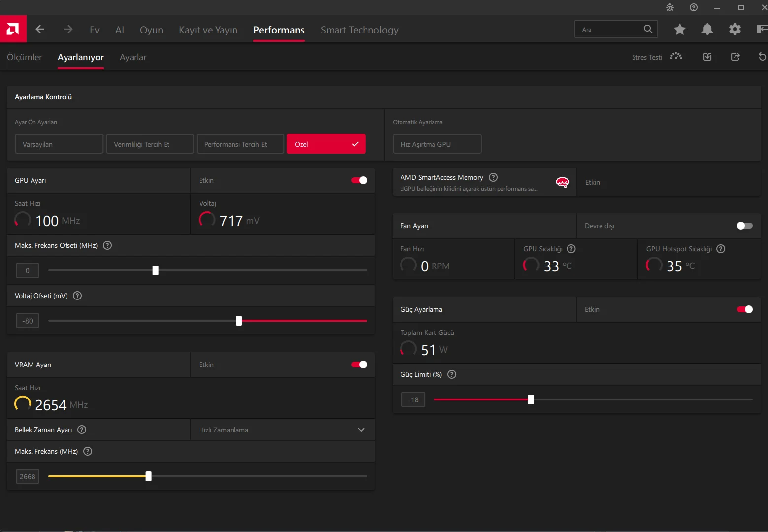The width and height of the screenshot is (768, 532).
Task: Click the bug report icon
Action: pyautogui.click(x=670, y=7)
